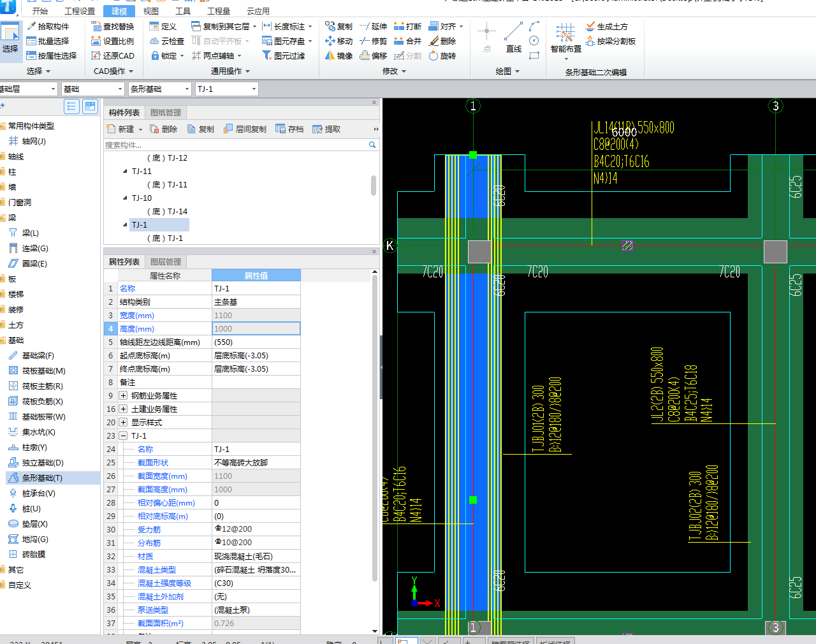This screenshot has width=816, height=644.
Task: Click 存档 archive button in component list
Action: [289, 129]
